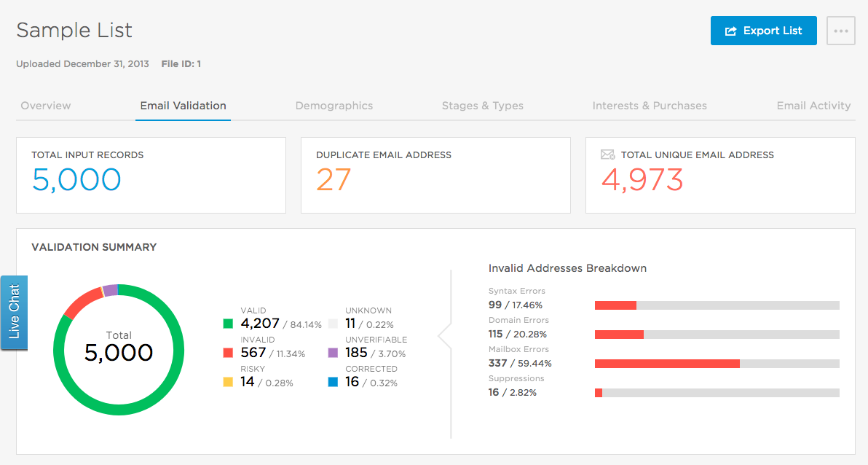Screen dimensions: 868x465
Task: Click the Export List button
Action: point(763,31)
